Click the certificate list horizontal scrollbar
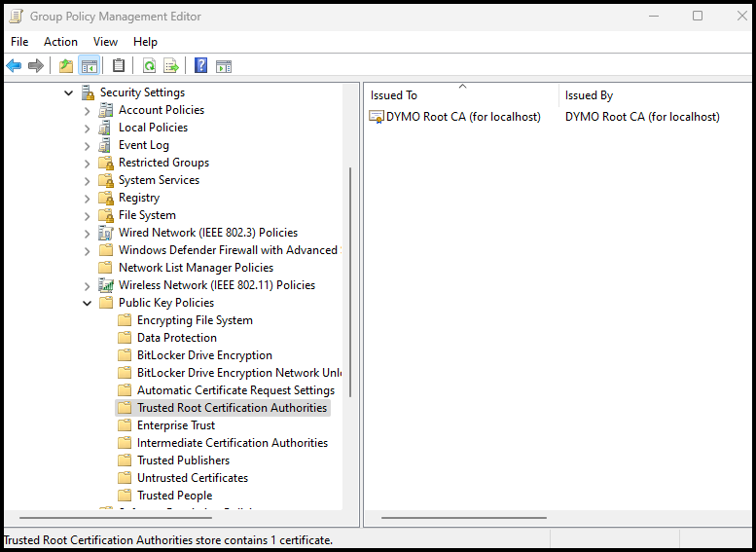756x552 pixels. coord(464,518)
